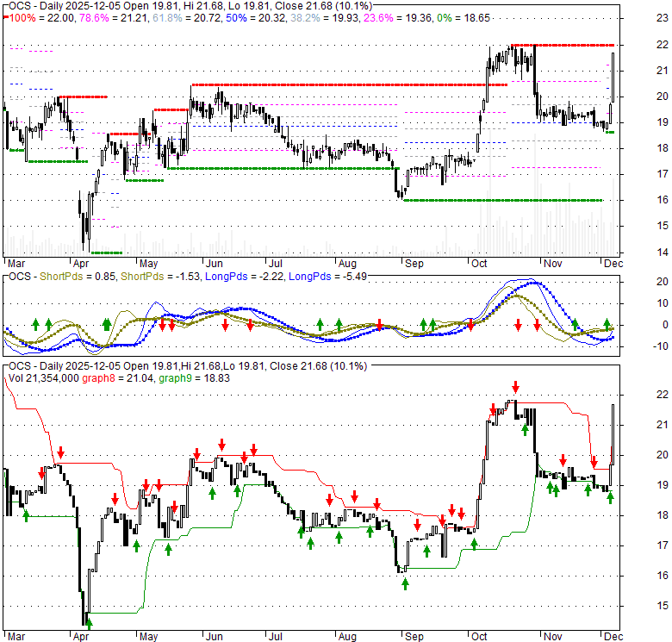Select the '100% = 22.00' Fibonacci label
The image size is (672, 642).
[42, 18]
